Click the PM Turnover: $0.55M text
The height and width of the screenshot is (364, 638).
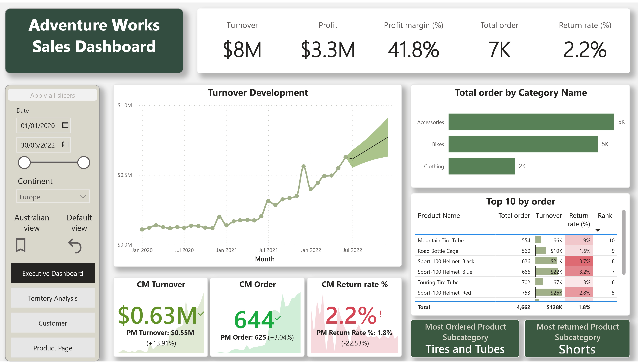click(160, 333)
